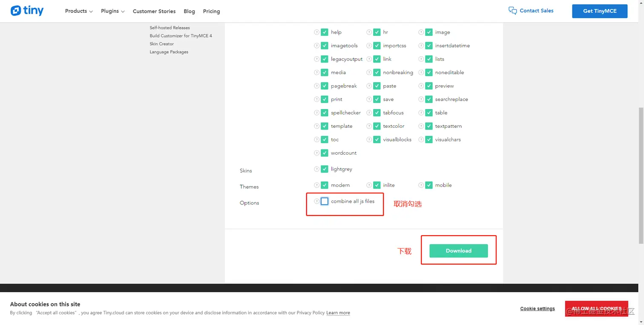644x325 pixels.
Task: Uncheck the 'save' plugin checkbox
Action: click(x=377, y=99)
